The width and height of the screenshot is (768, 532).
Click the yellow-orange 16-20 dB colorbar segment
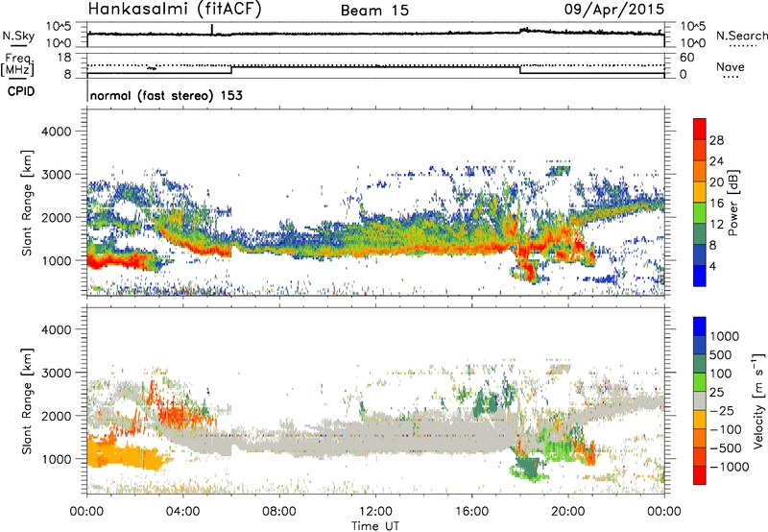(700, 192)
